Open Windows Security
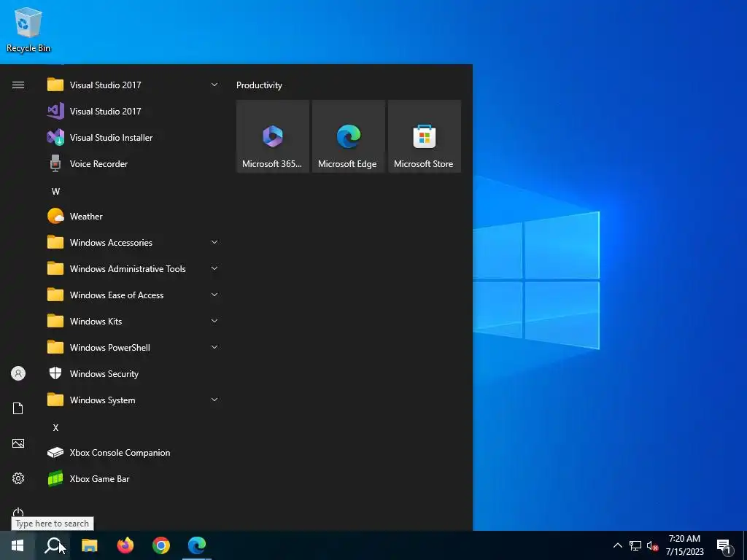The height and width of the screenshot is (560, 747). click(x=132, y=374)
